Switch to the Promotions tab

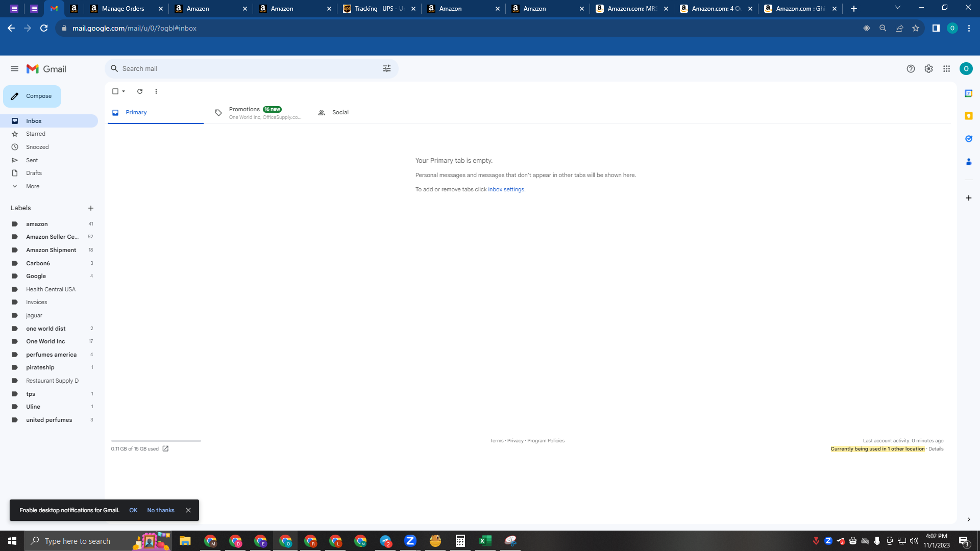tap(258, 113)
